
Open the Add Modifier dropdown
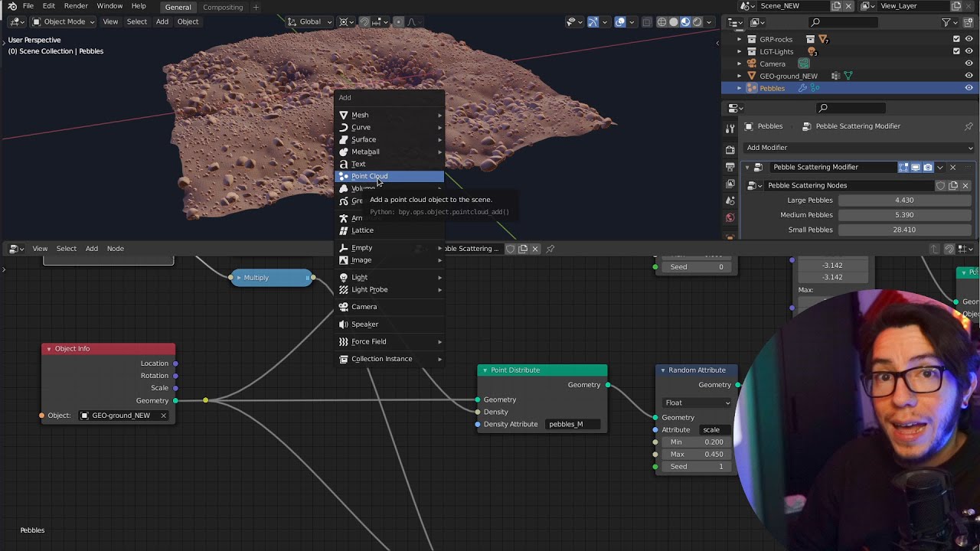click(859, 148)
